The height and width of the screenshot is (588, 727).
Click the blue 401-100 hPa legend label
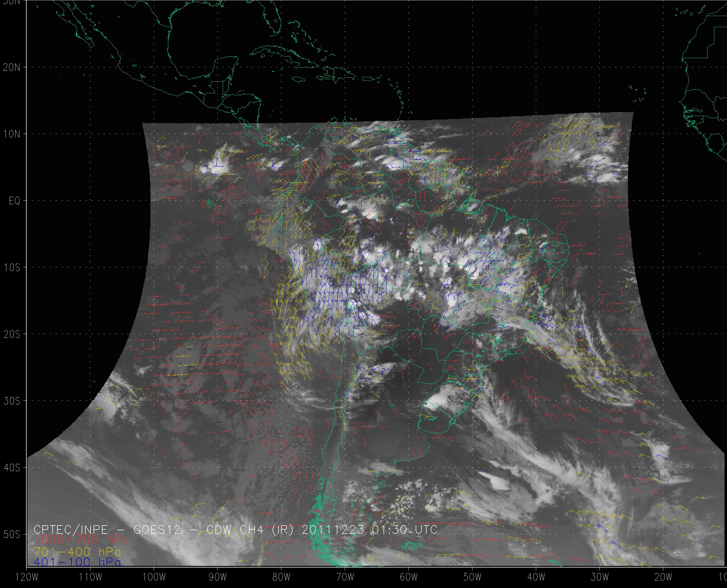(77, 562)
